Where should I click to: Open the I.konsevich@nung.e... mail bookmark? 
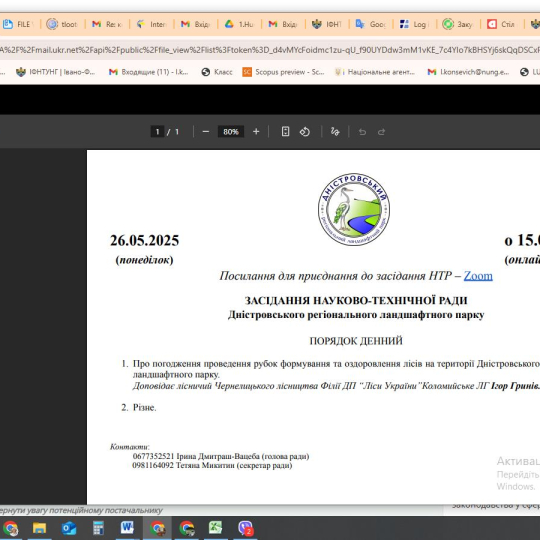[x=468, y=72]
